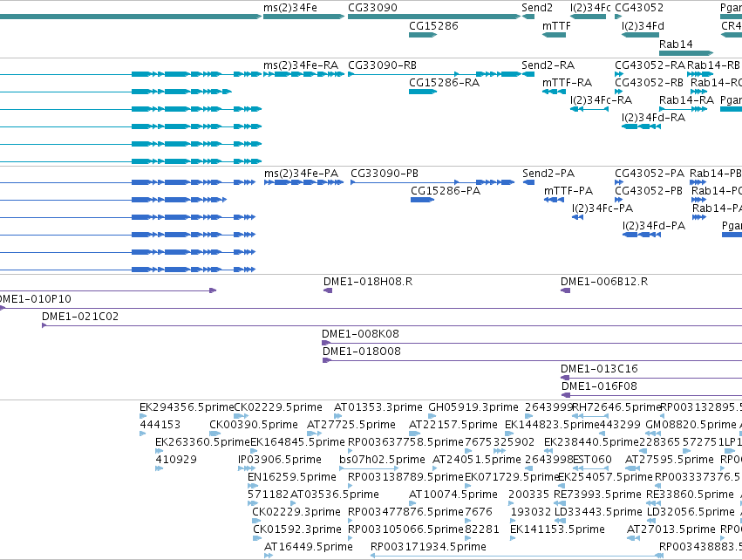
Task: Select transcript ms(2)34Fe-RA label
Action: point(301,65)
